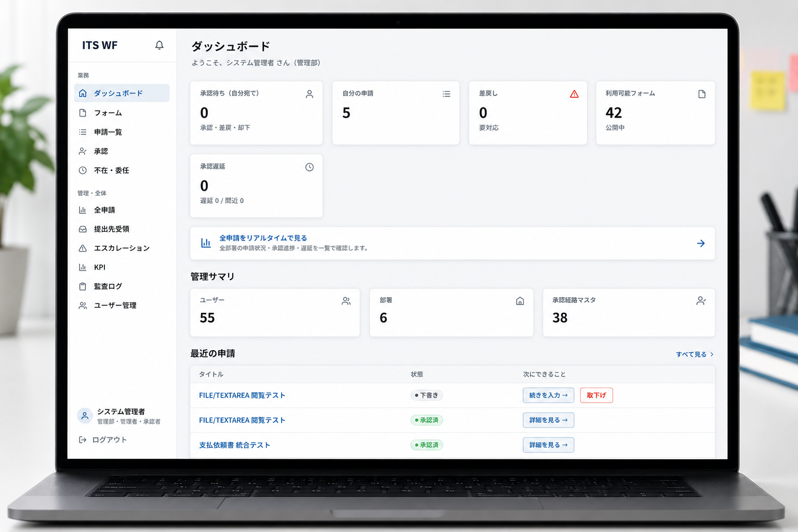Click the right arrow in realtime banner

(701, 243)
